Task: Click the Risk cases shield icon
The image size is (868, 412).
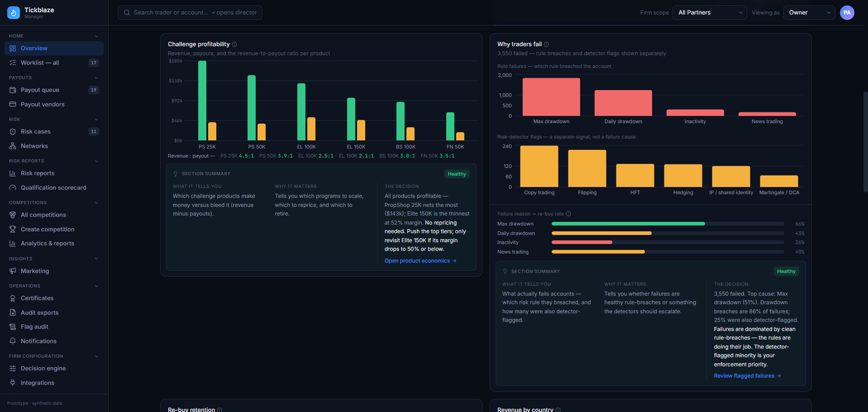Action: (x=13, y=132)
